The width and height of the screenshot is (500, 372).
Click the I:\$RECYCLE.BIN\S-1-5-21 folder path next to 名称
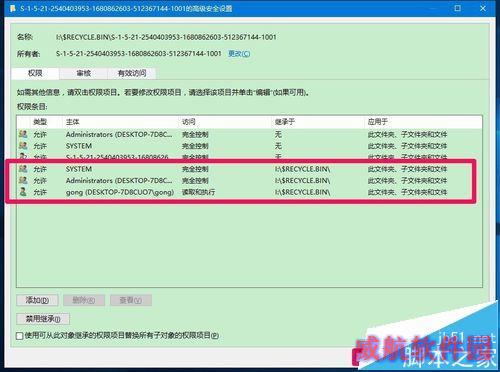(x=166, y=37)
